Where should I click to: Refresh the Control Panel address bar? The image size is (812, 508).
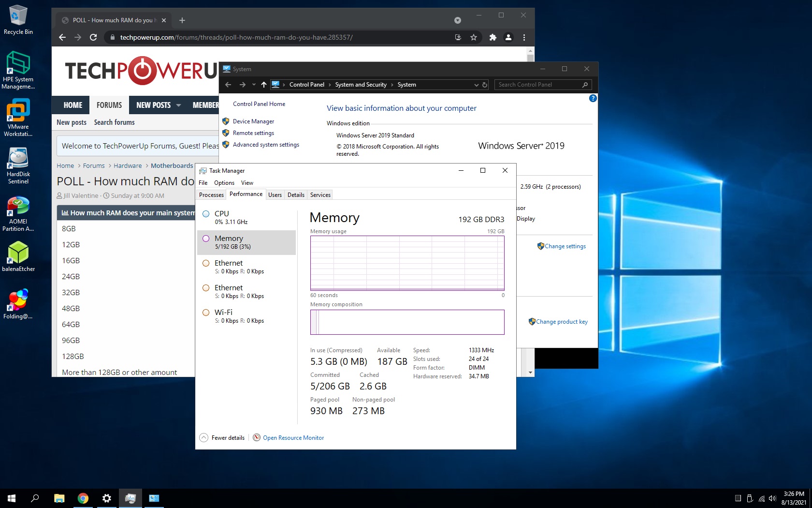point(485,85)
